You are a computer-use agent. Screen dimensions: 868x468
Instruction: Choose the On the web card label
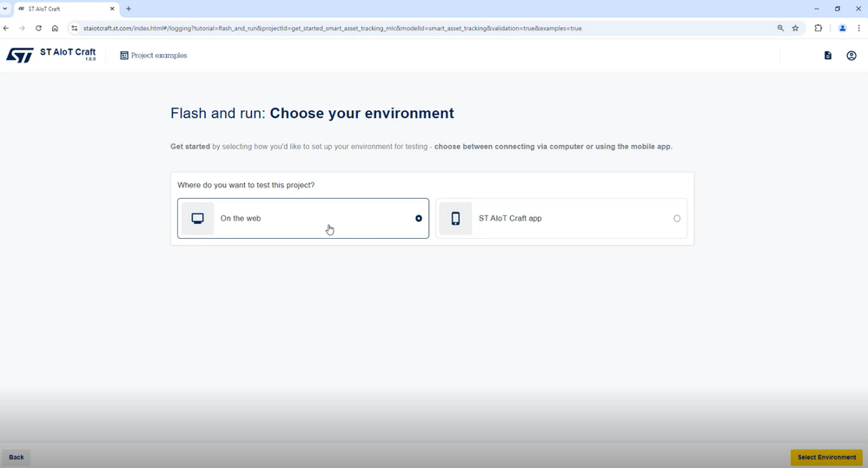pyautogui.click(x=241, y=219)
